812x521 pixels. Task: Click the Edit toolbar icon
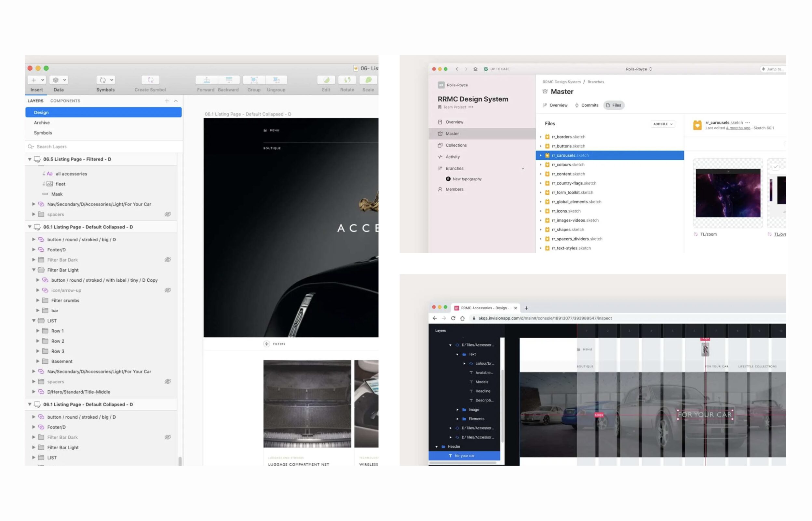(326, 80)
